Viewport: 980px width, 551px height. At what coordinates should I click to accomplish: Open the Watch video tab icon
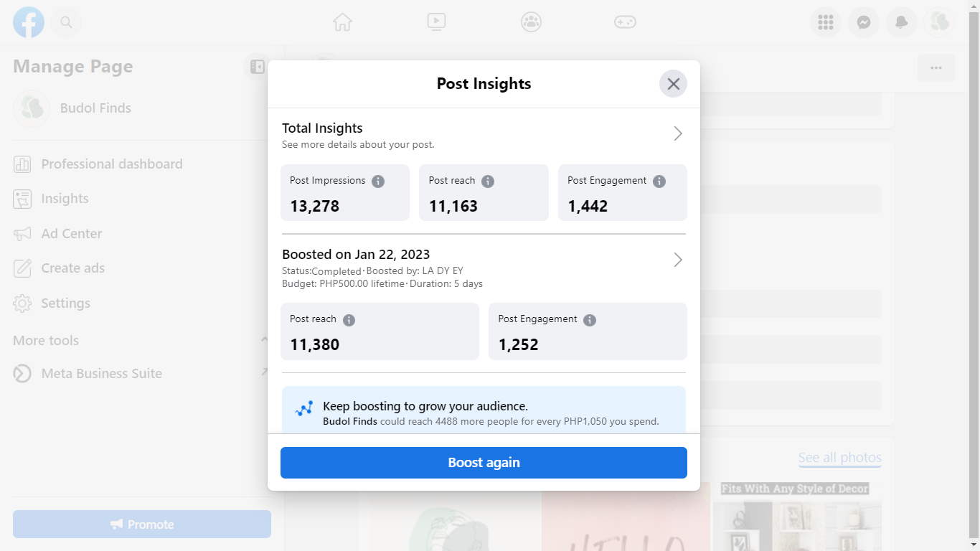point(436,22)
